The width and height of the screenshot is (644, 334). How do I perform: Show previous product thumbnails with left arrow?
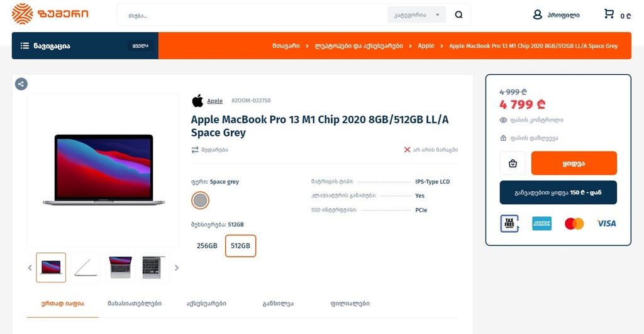(30, 268)
